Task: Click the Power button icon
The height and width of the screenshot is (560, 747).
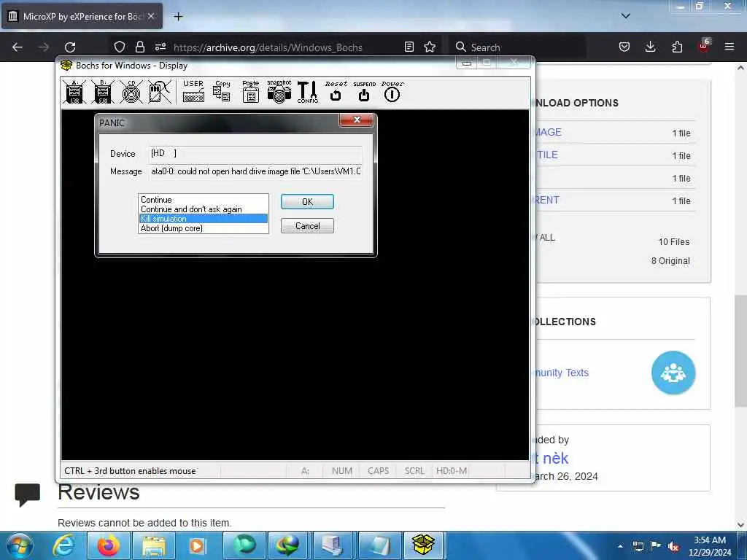Action: pos(392,91)
